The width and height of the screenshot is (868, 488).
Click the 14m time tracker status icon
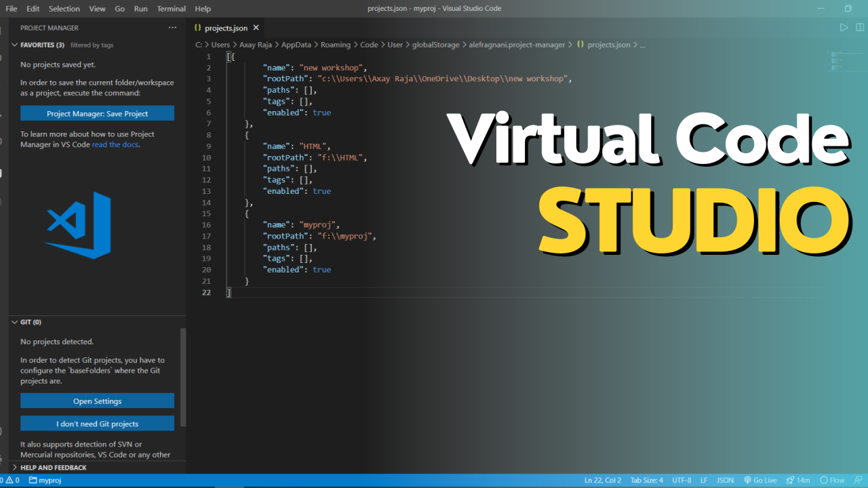(798, 480)
